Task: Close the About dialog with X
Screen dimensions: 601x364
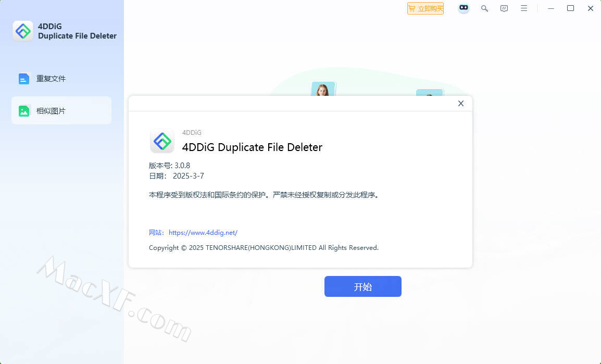Action: 461,104
